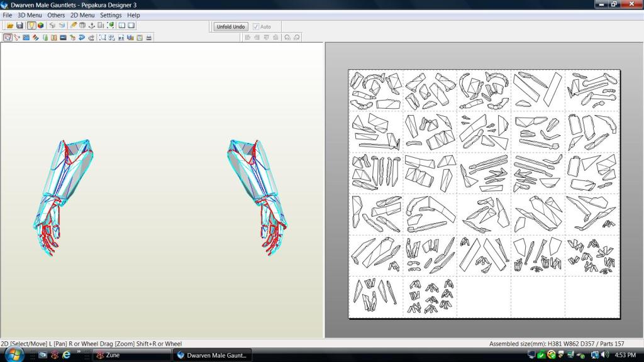This screenshot has height=362, width=644.
Task: Click the green flap icon
Action: pos(45,37)
